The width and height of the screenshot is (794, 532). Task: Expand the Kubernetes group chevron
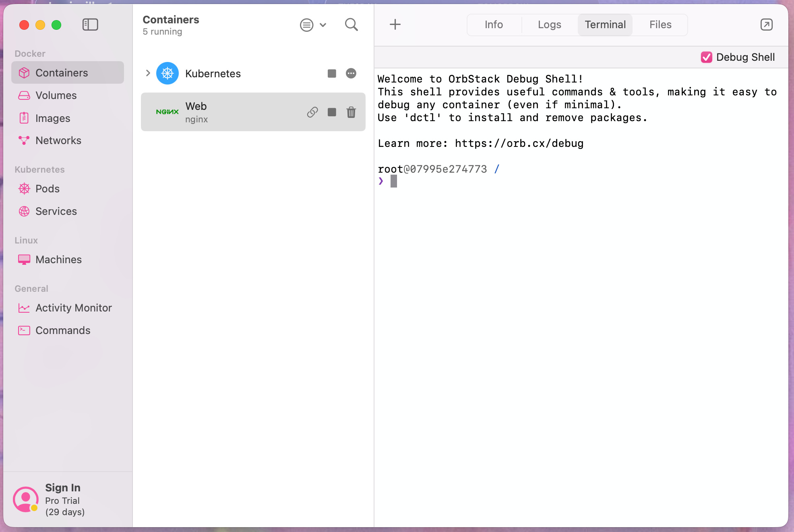tap(148, 73)
